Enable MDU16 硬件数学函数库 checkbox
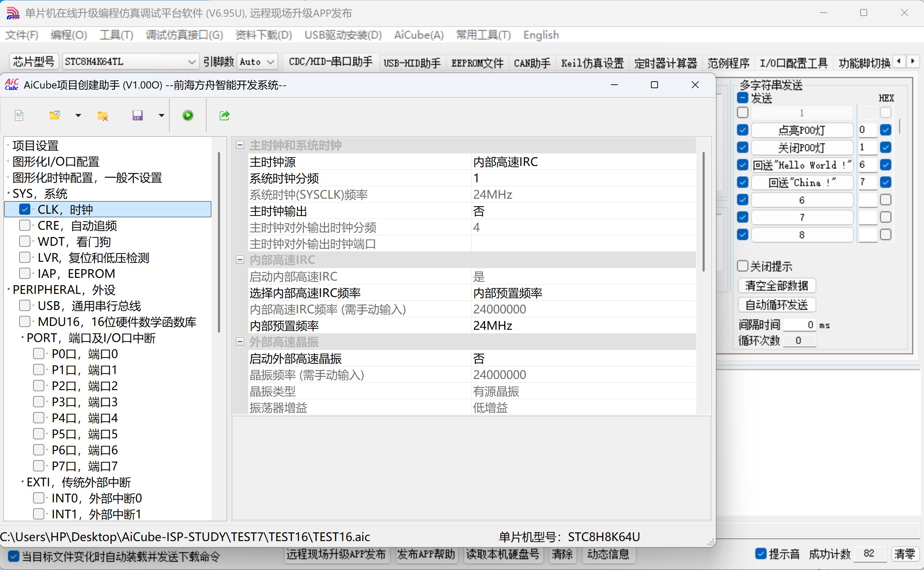This screenshot has width=924, height=570. [x=24, y=321]
